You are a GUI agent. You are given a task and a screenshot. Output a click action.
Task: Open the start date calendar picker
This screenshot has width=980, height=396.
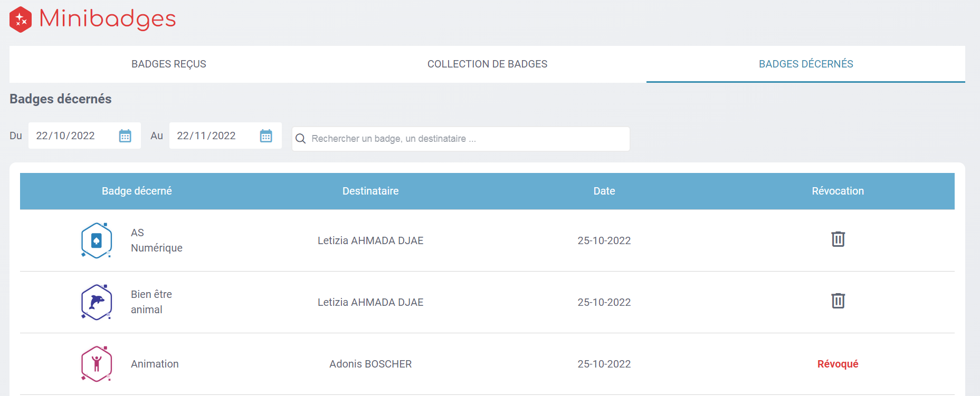pos(125,136)
